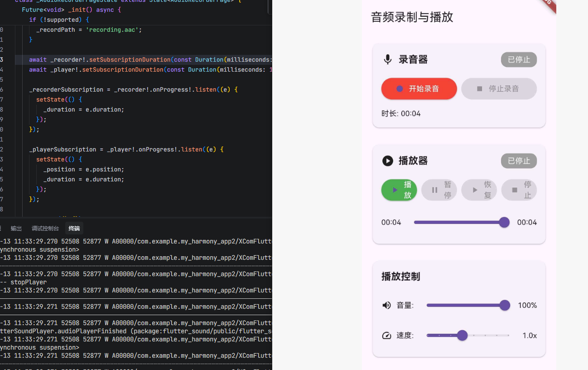Click the microphone icon beside 录音器
588x370 pixels.
[387, 59]
